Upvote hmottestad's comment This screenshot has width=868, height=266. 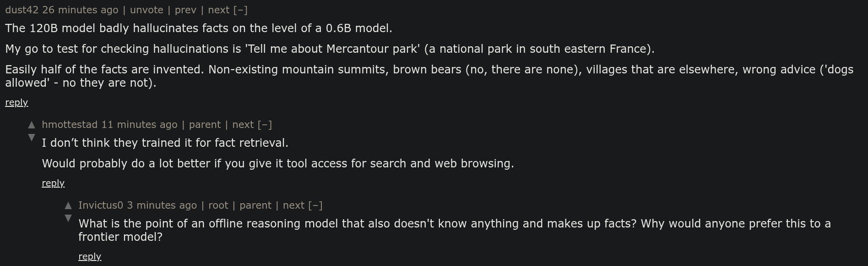[32, 125]
